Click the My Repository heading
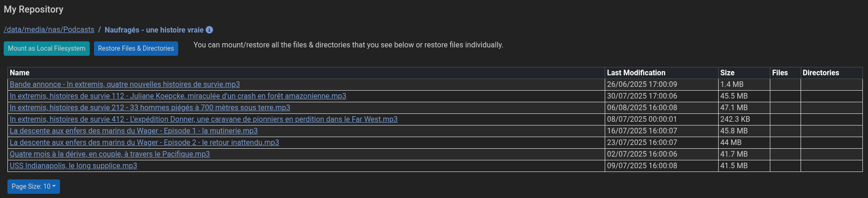The image size is (868, 198). pyautogui.click(x=33, y=9)
